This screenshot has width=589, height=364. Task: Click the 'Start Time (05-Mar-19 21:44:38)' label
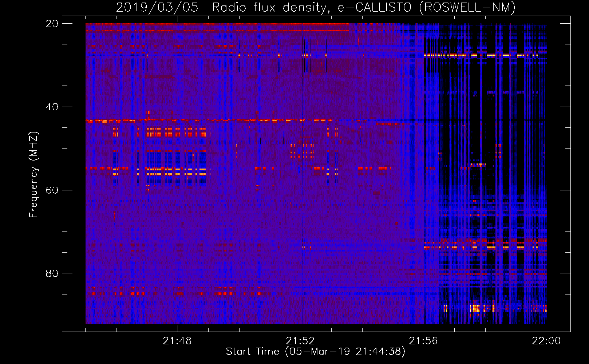pos(316,352)
